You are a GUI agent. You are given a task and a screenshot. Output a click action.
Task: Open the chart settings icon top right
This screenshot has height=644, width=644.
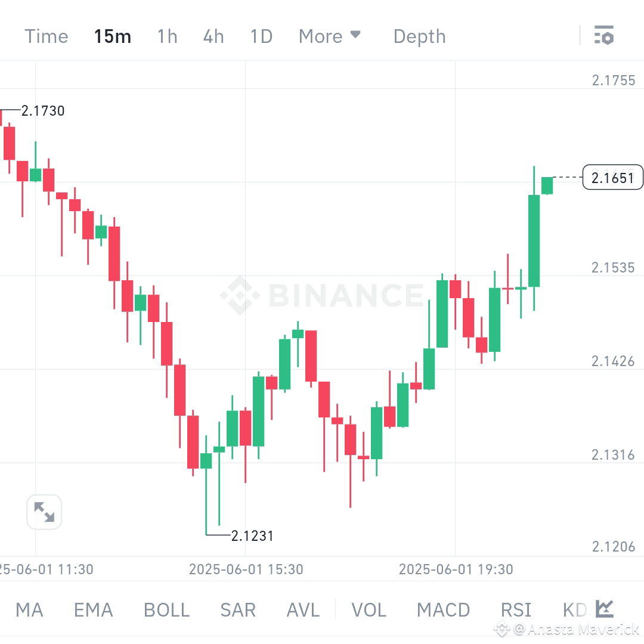coord(605,36)
